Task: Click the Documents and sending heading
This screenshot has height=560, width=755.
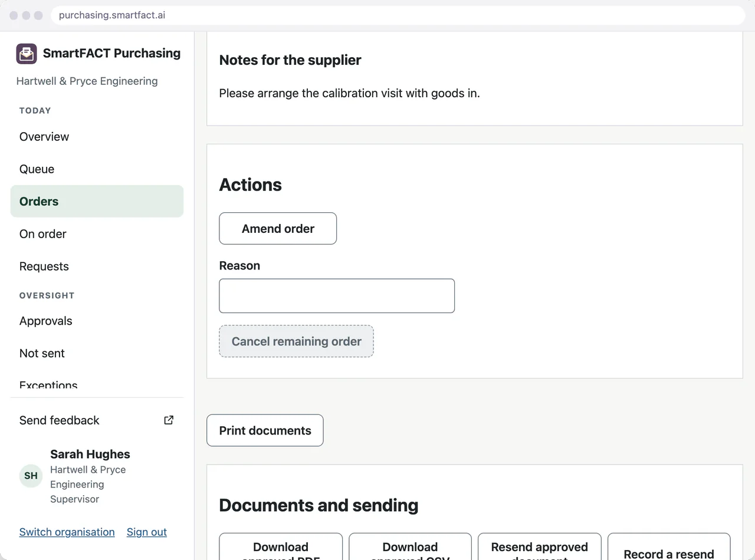Action: (x=319, y=505)
